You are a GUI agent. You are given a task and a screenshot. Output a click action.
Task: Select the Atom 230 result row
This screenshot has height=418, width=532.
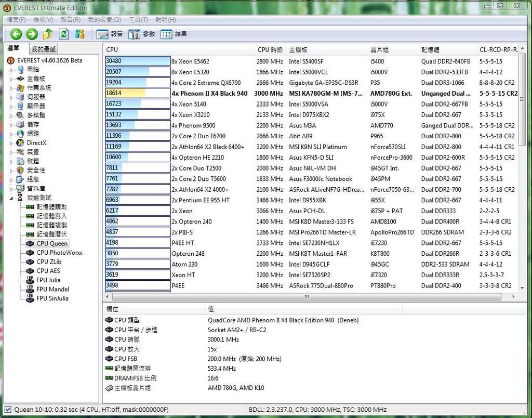pos(312,264)
